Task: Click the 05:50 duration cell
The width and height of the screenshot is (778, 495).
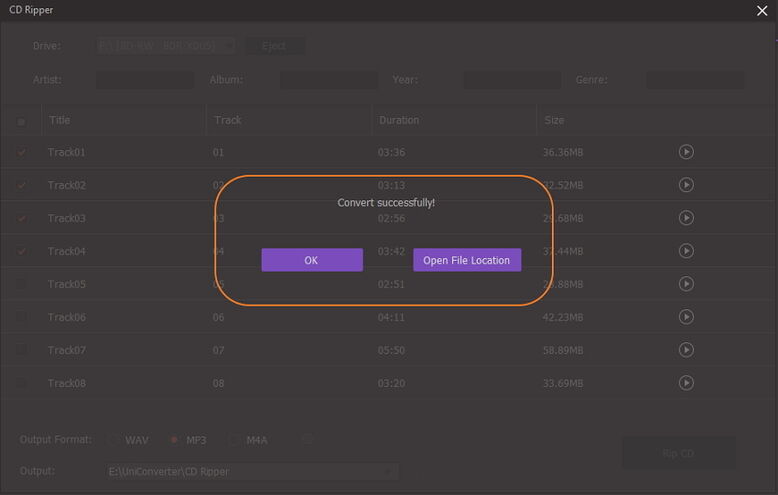Action: coord(391,350)
